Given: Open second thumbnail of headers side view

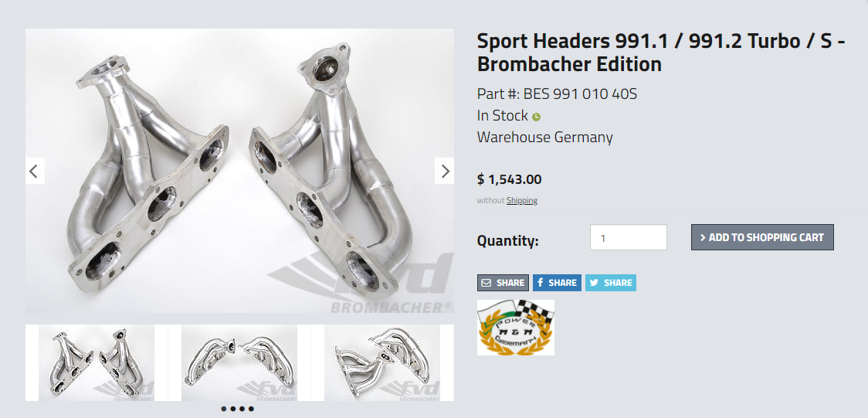Looking at the screenshot, I should point(239,362).
